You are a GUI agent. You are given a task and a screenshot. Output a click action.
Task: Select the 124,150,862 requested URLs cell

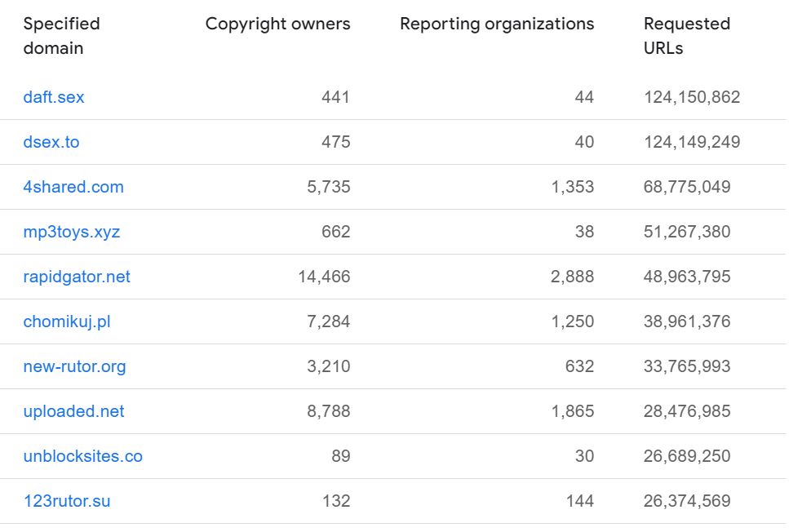click(x=692, y=96)
